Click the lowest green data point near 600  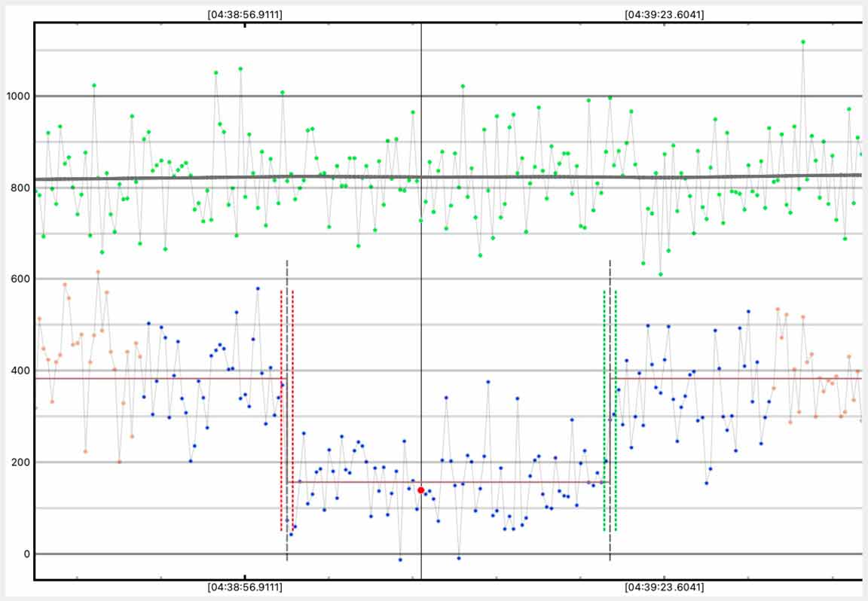point(660,274)
